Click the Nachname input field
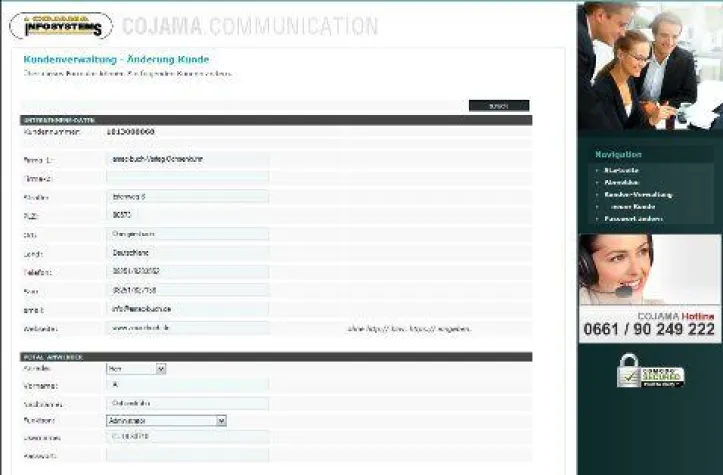 pyautogui.click(x=188, y=404)
